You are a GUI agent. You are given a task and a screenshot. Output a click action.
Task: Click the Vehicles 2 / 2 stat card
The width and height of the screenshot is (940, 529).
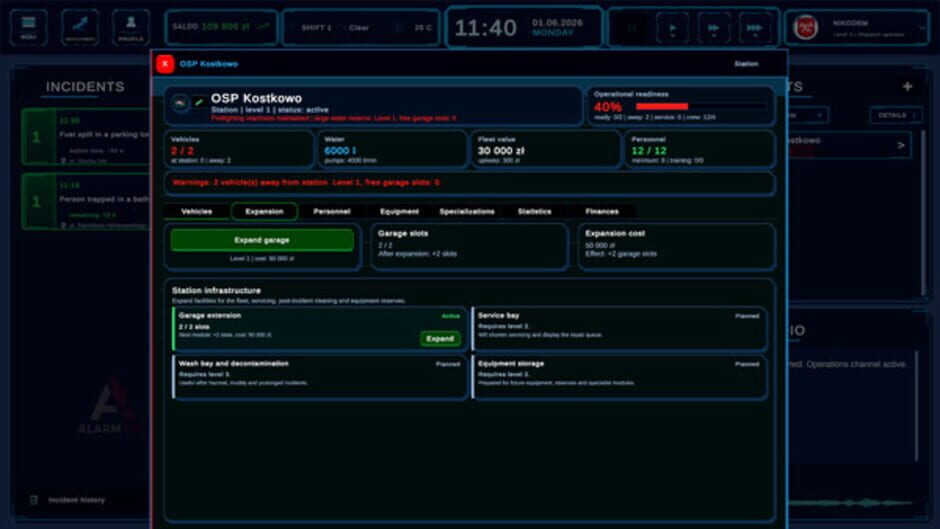239,149
